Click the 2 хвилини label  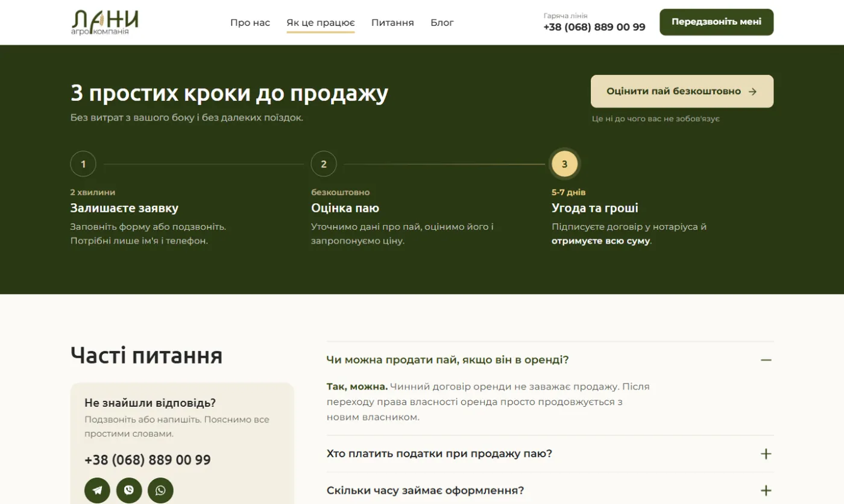pos(93,192)
